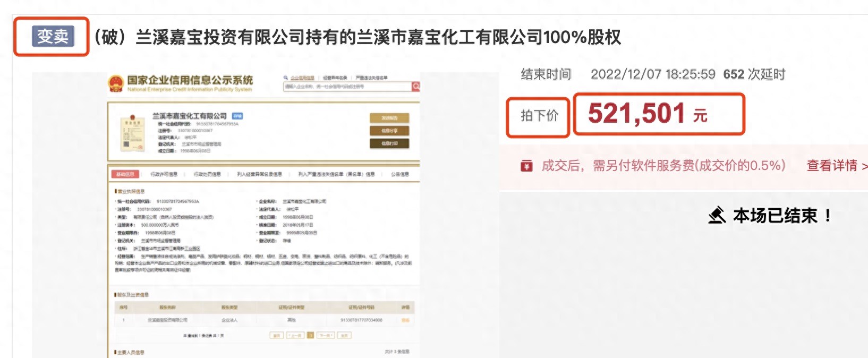This screenshot has height=358, width=868.
Task: Click the 信息分享 button in the preview
Action: click(389, 131)
